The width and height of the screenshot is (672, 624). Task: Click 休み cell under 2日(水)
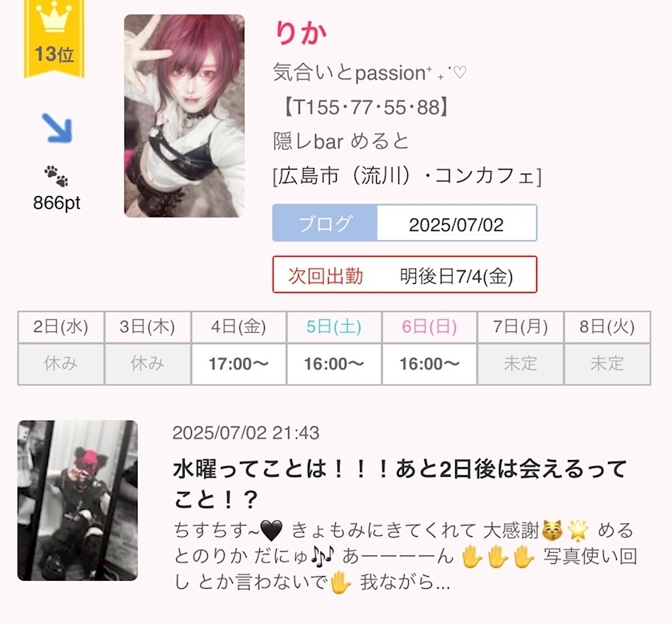[61, 364]
